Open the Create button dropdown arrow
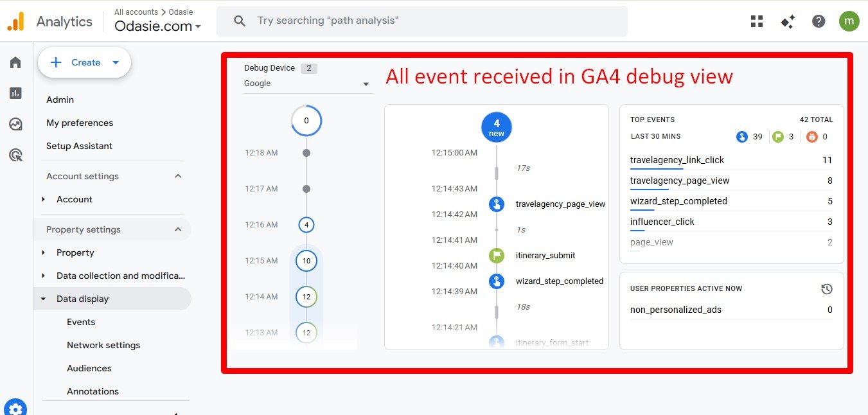This screenshot has height=415, width=868. pos(116,62)
